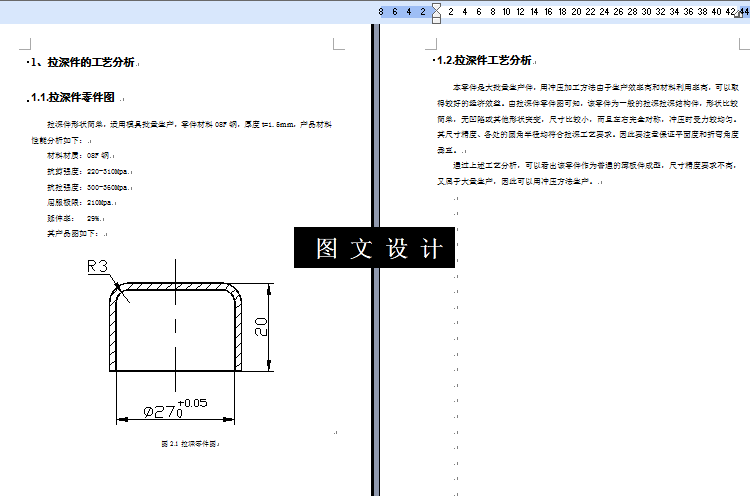Screen dimensions: 750x496
Task: Select the right indent marker on ruler
Action: (x=740, y=14)
